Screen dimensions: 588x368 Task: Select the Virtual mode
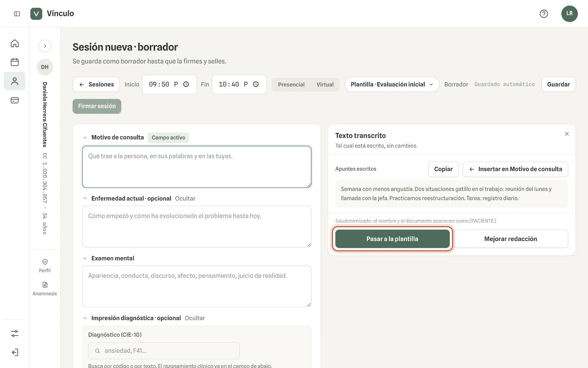click(325, 85)
